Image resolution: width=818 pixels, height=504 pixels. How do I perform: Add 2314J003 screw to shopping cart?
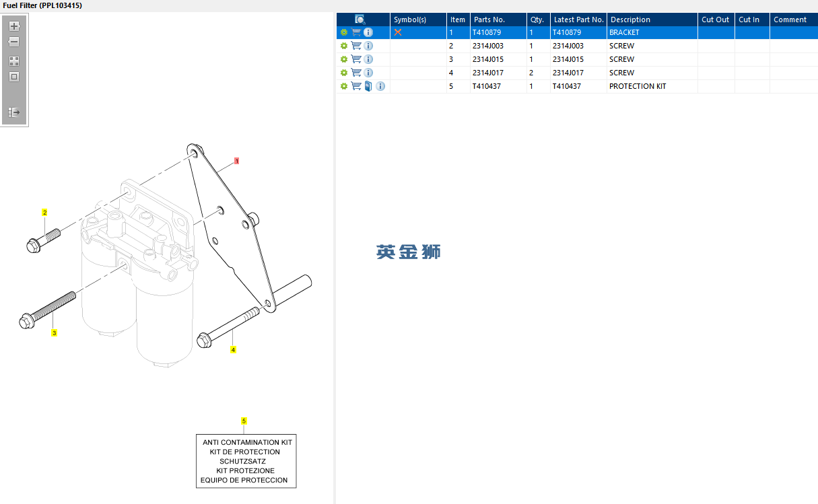[356, 46]
